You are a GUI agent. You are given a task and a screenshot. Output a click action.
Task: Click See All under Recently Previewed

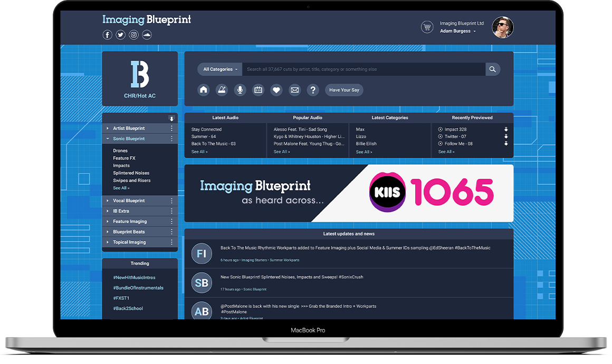446,152
